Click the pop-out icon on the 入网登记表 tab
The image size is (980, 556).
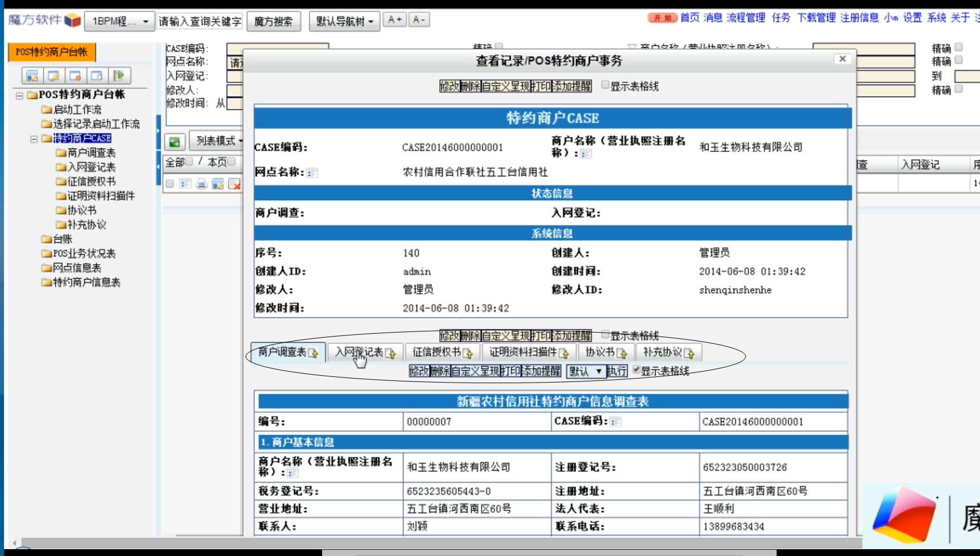(x=390, y=353)
